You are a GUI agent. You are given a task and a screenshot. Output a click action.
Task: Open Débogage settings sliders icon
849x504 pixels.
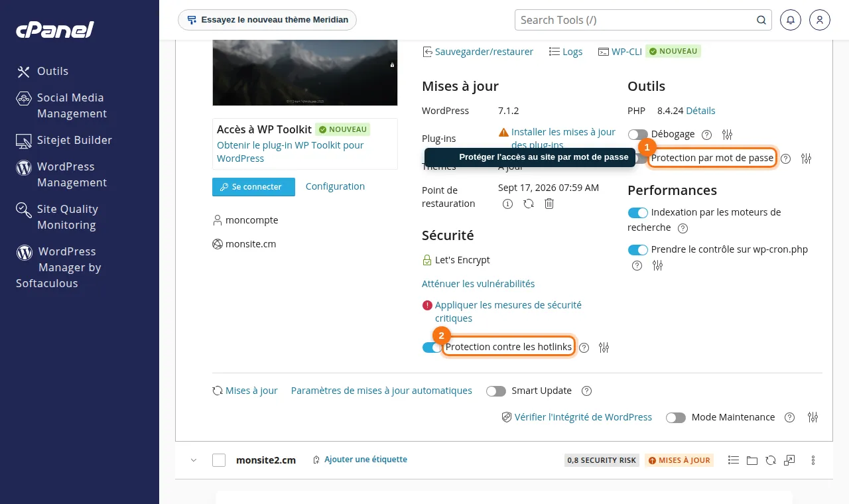coord(727,134)
